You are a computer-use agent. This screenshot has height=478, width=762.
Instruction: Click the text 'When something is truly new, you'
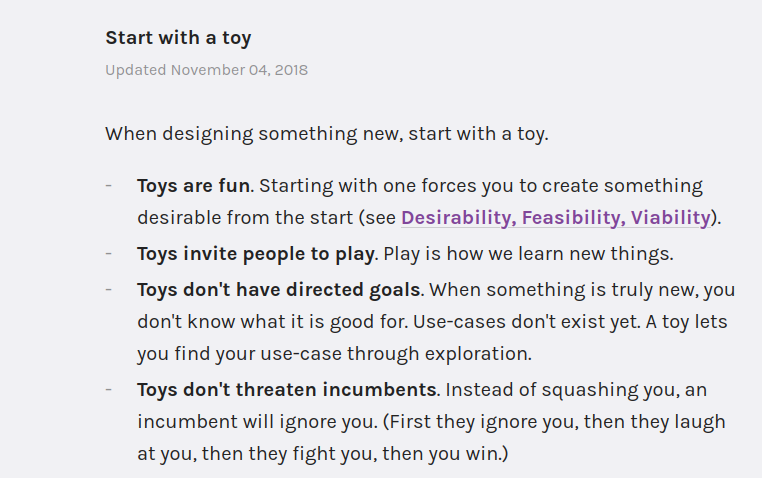coord(582,290)
